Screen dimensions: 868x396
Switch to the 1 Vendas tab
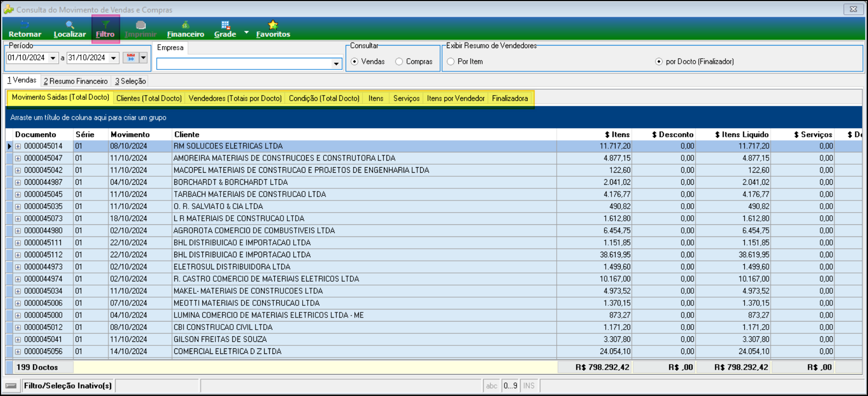(x=22, y=81)
